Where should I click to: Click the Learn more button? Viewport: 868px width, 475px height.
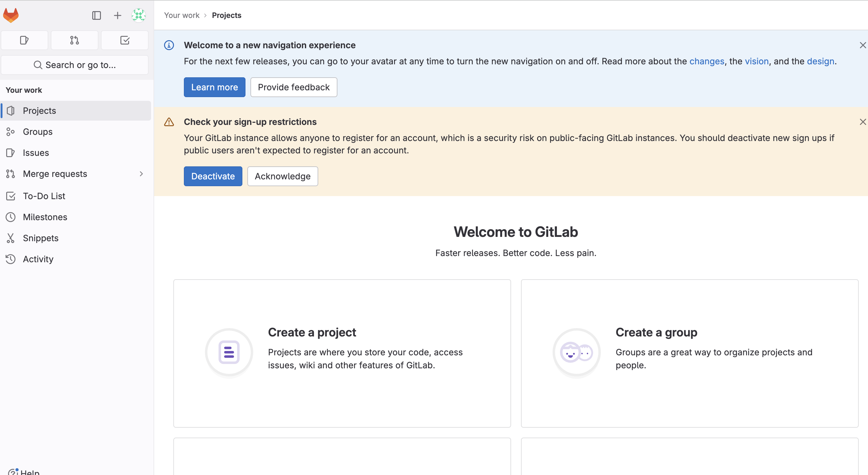214,87
